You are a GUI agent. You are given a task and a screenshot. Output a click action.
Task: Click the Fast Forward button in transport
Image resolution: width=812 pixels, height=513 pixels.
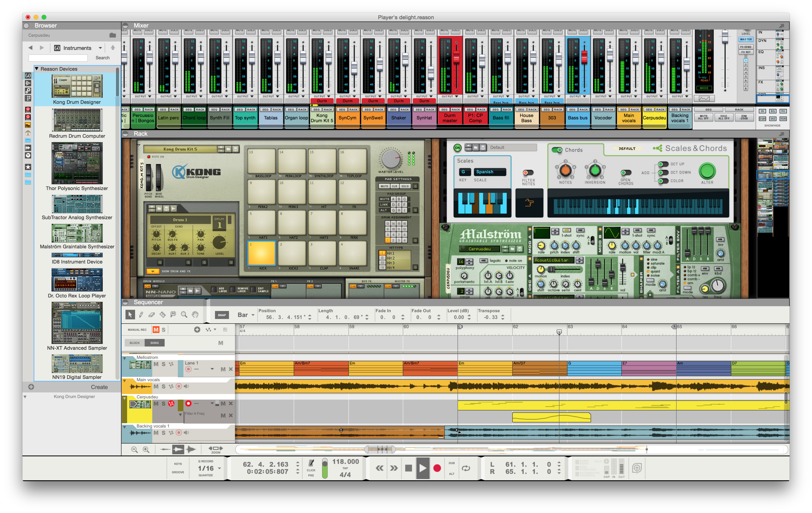(394, 468)
